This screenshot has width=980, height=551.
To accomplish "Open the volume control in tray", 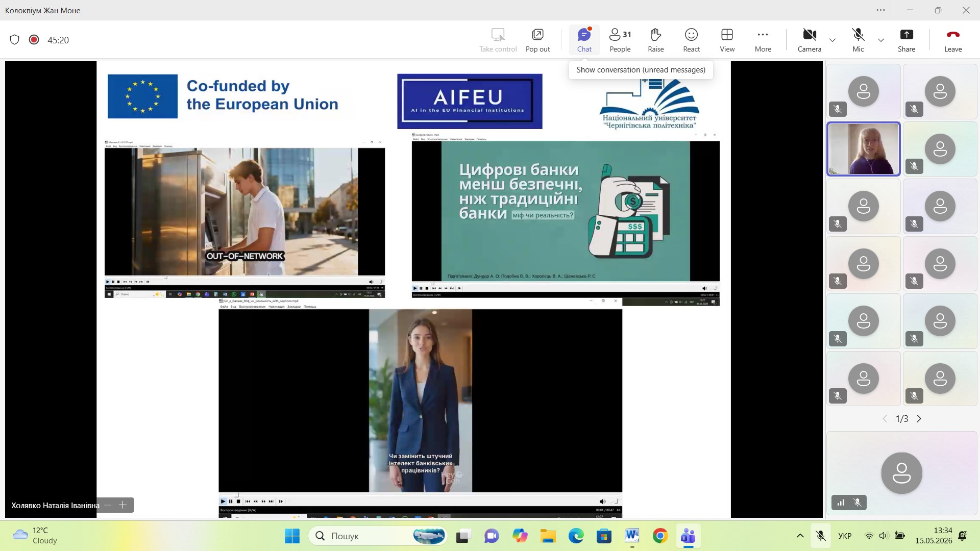I will (x=884, y=536).
